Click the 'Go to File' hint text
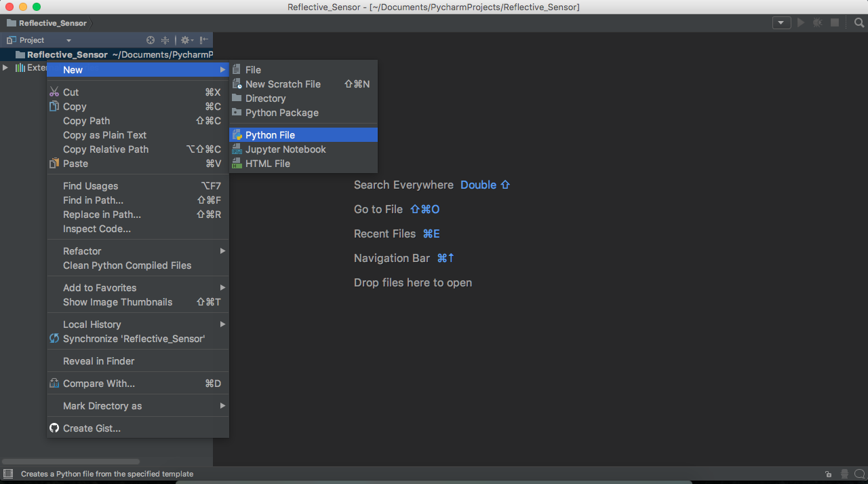The width and height of the screenshot is (868, 484). tap(378, 209)
